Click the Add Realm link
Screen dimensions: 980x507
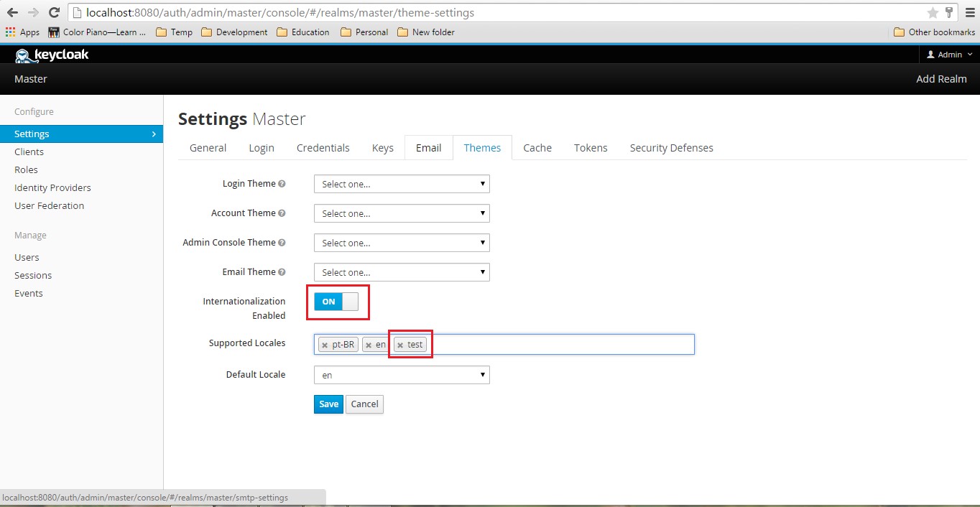[x=941, y=79]
